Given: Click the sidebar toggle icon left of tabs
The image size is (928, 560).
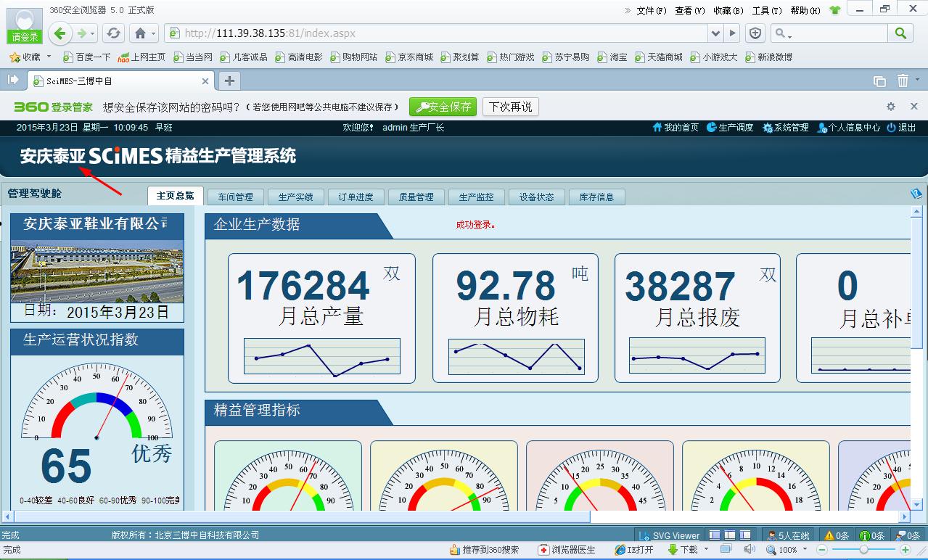Looking at the screenshot, I should (13, 80).
